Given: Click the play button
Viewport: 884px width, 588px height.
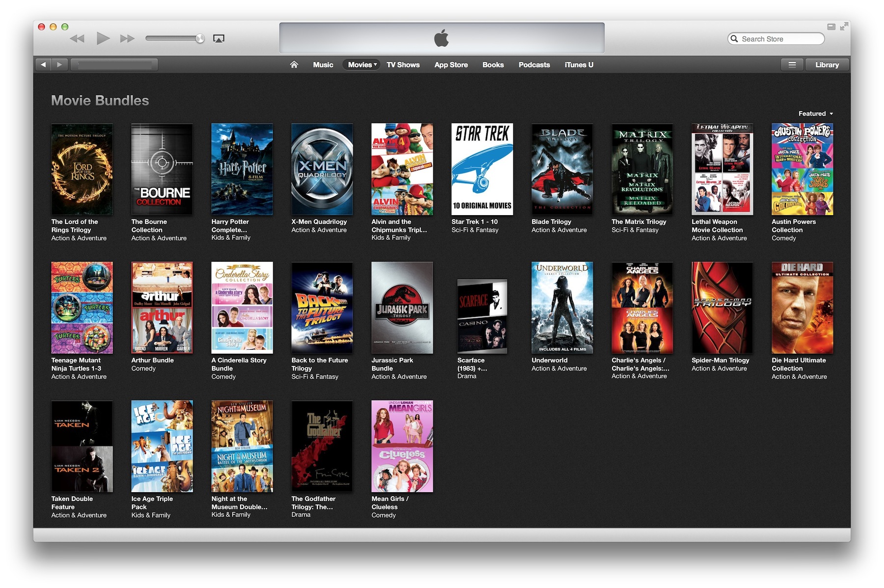Looking at the screenshot, I should tap(103, 38).
